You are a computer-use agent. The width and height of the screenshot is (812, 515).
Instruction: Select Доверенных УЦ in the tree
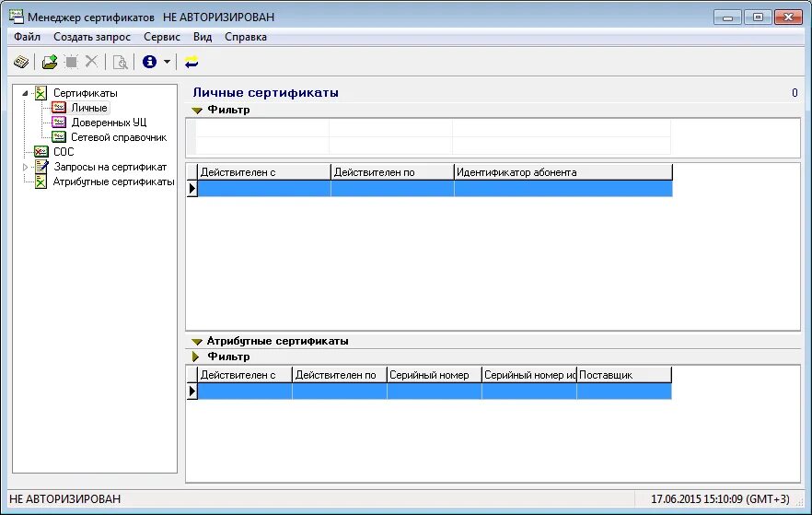[x=109, y=123]
